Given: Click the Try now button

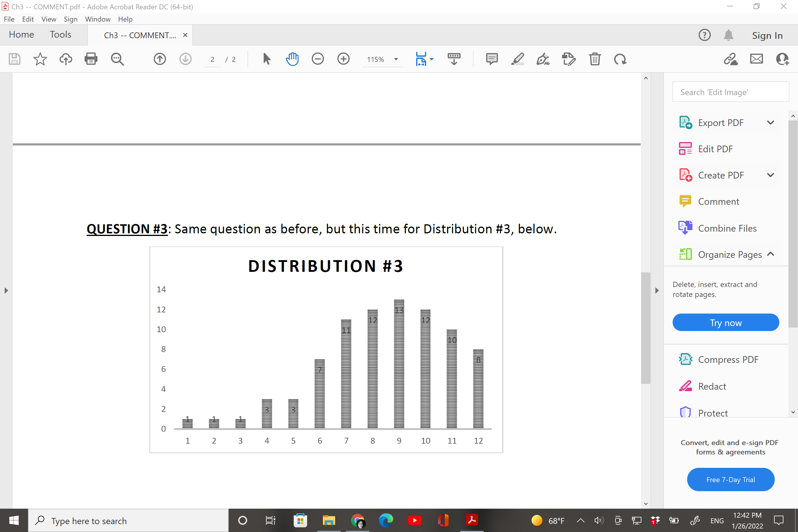Looking at the screenshot, I should click(x=726, y=322).
